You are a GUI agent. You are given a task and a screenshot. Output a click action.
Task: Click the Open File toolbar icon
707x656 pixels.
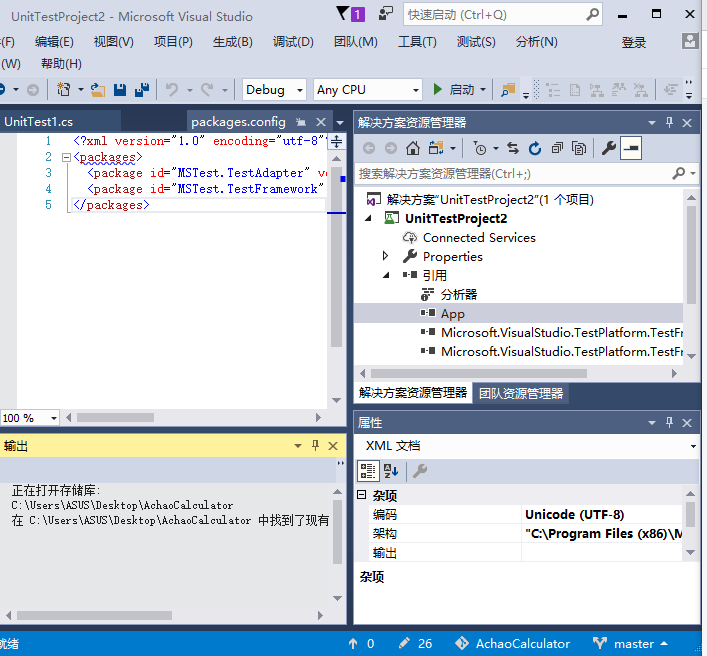[98, 90]
